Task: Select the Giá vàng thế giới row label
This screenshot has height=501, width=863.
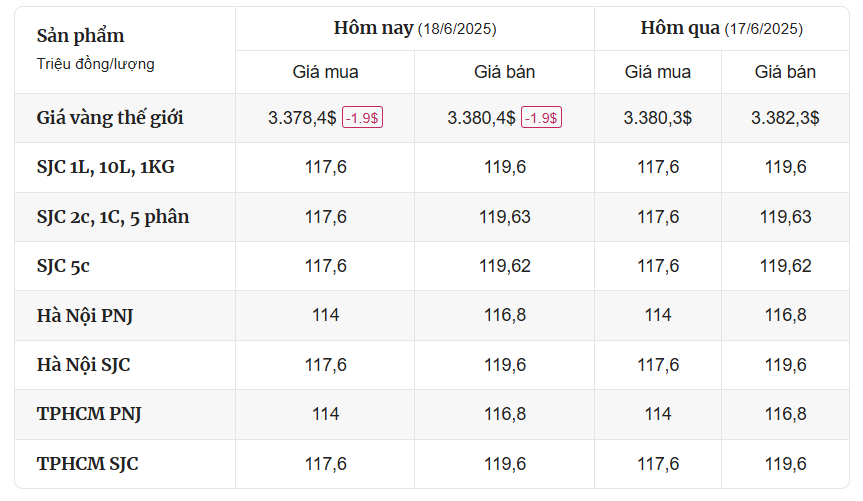Action: coord(110,118)
